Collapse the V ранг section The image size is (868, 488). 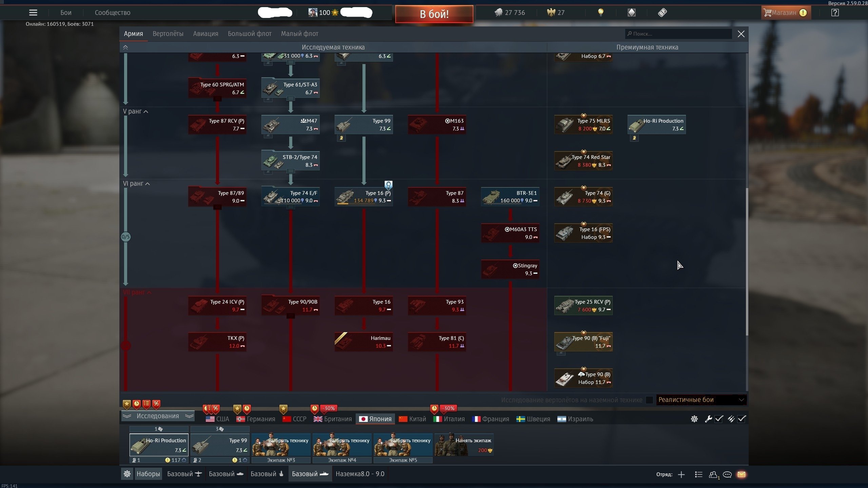[x=136, y=111]
